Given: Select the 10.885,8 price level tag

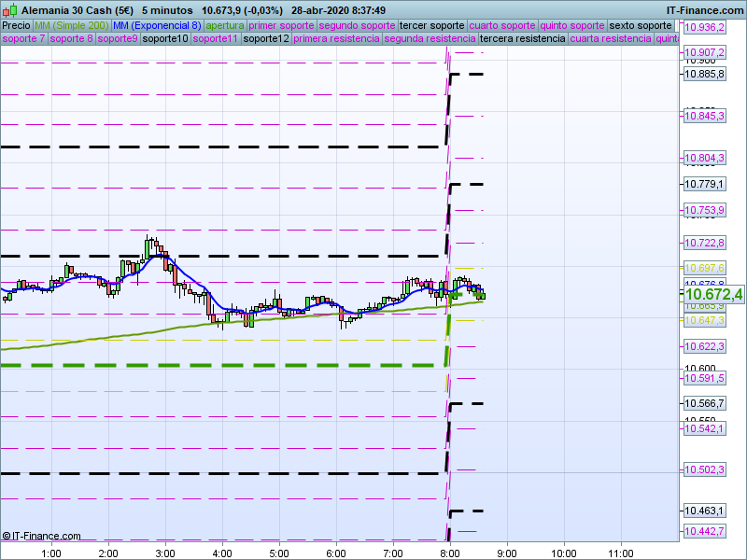Looking at the screenshot, I should point(704,74).
